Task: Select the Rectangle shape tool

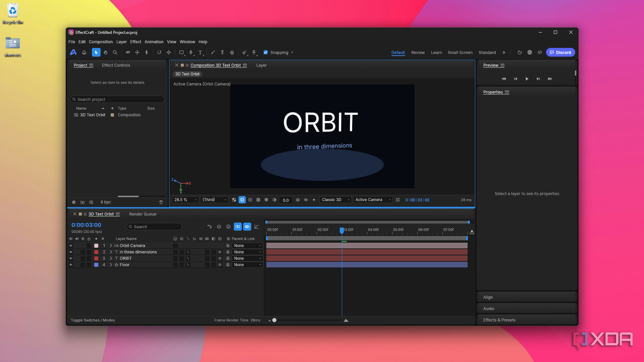Action: coord(181,52)
